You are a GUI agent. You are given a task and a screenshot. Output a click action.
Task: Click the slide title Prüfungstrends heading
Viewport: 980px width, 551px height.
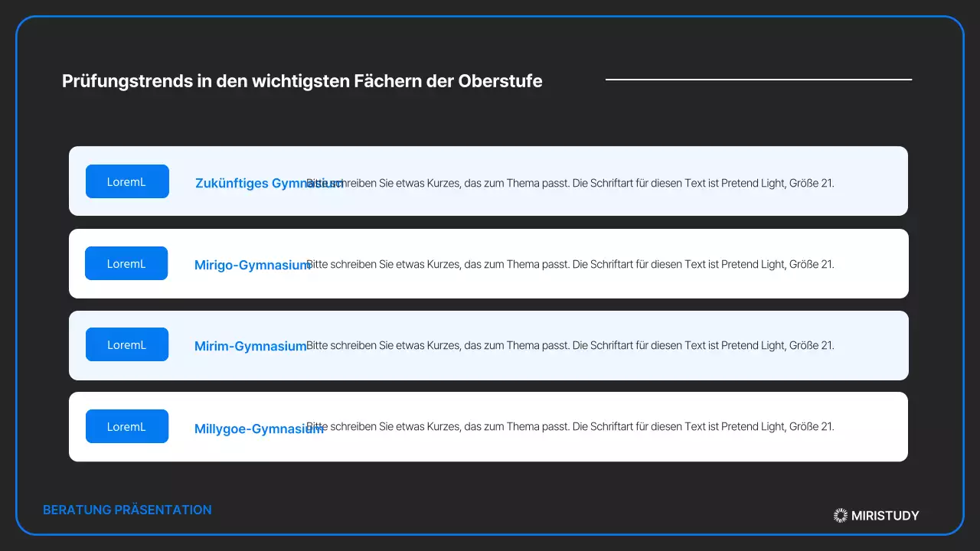pos(302,81)
